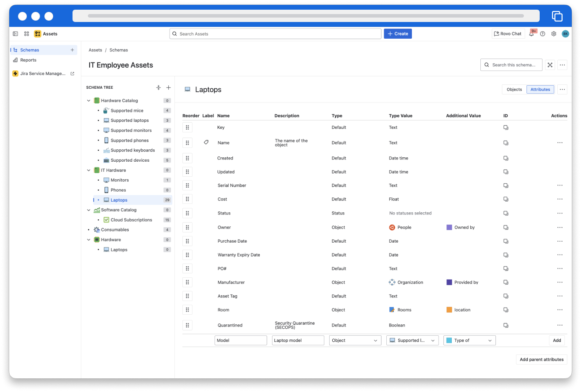Click the help question mark icon
The width and height of the screenshot is (581, 392).
[x=543, y=34]
